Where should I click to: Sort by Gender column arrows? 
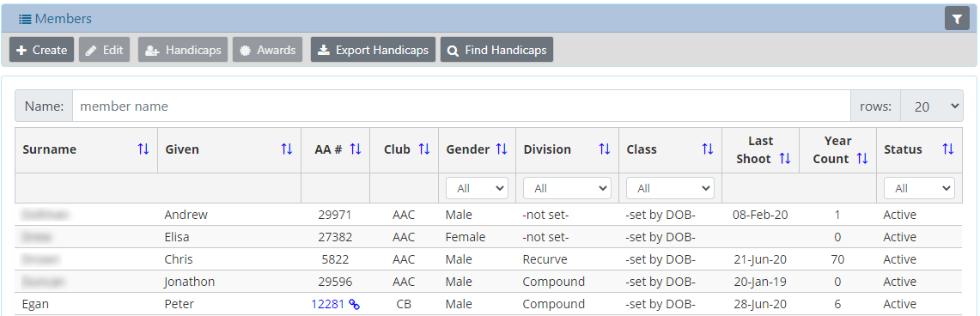coord(502,149)
